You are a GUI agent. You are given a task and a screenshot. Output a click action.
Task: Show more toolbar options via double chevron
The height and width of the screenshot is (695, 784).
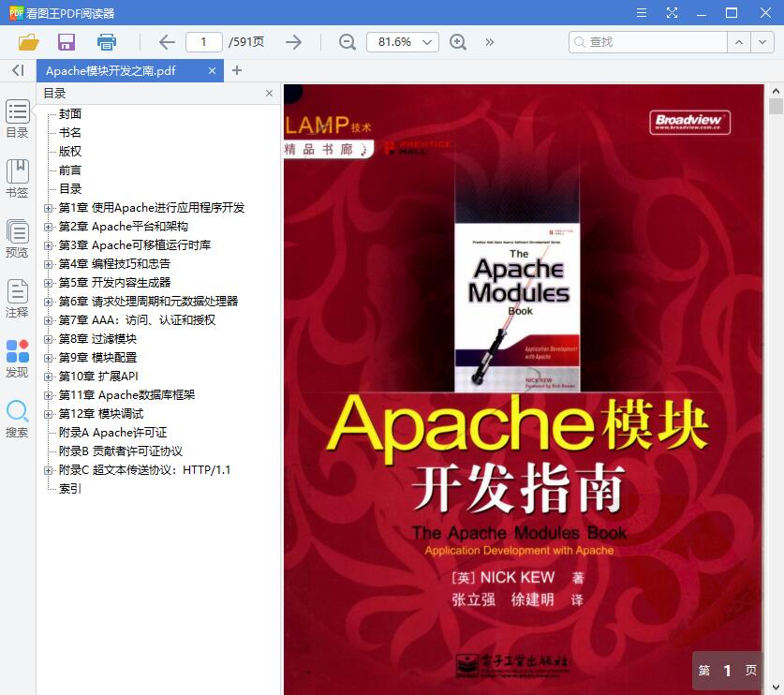(490, 42)
